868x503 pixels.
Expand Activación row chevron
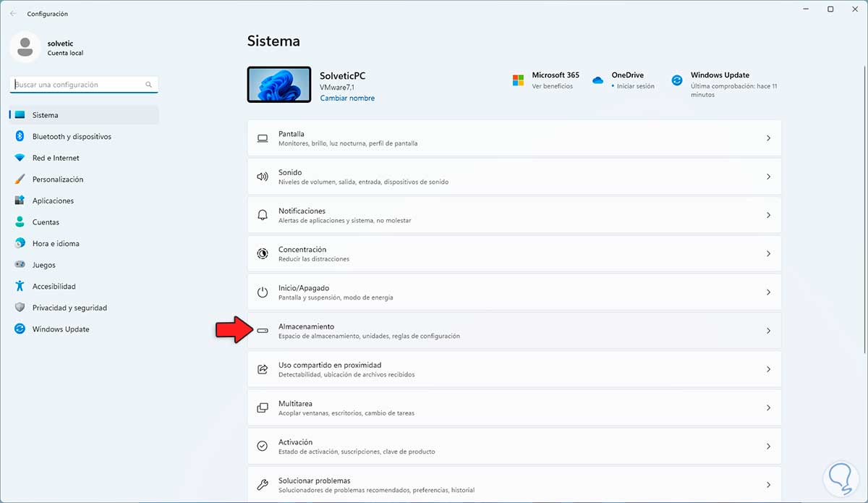(x=768, y=446)
